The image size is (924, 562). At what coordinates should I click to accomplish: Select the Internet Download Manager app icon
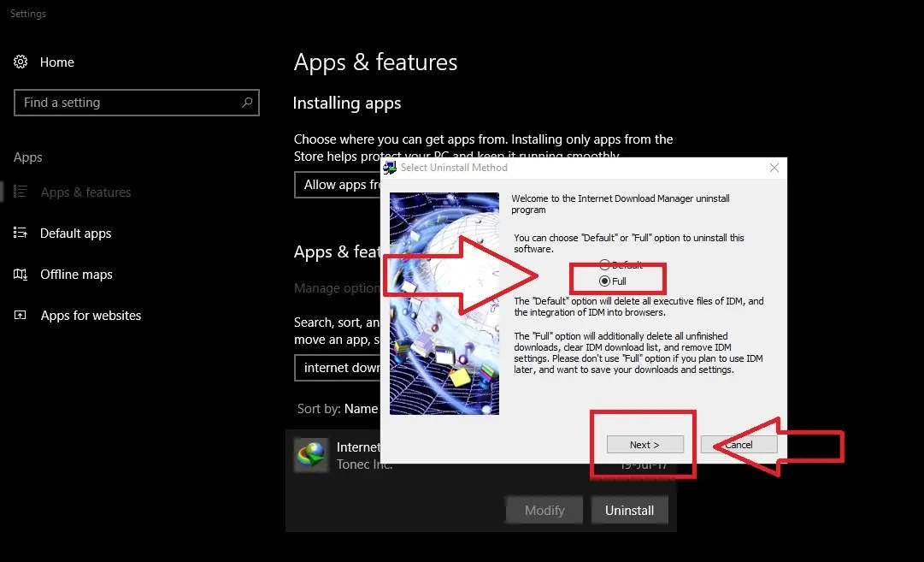coord(310,455)
